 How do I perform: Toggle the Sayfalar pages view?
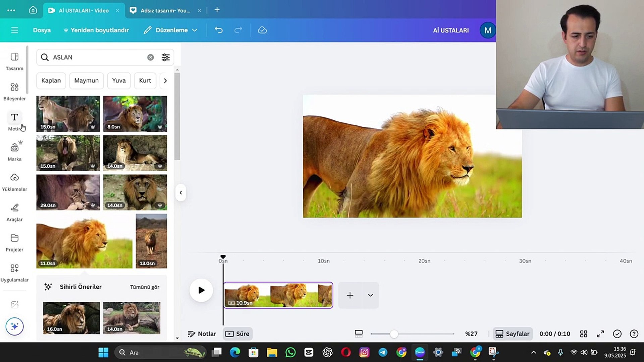point(513,334)
